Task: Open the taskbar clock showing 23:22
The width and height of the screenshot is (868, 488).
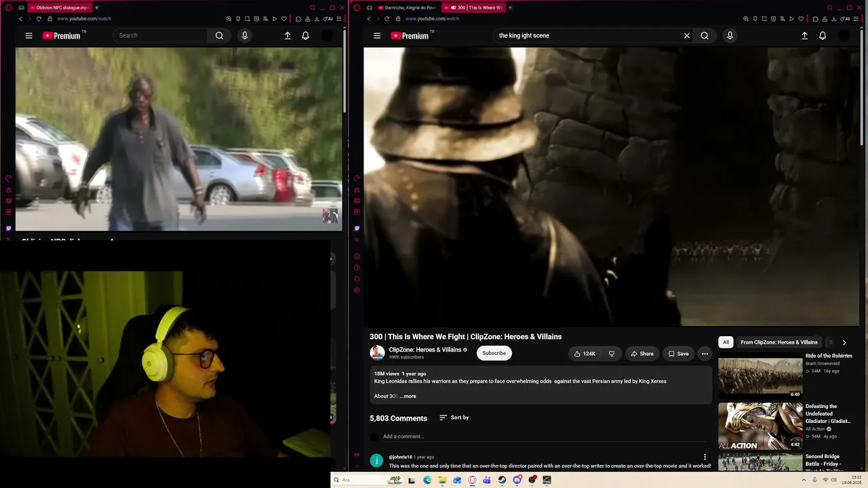Action: (852, 480)
